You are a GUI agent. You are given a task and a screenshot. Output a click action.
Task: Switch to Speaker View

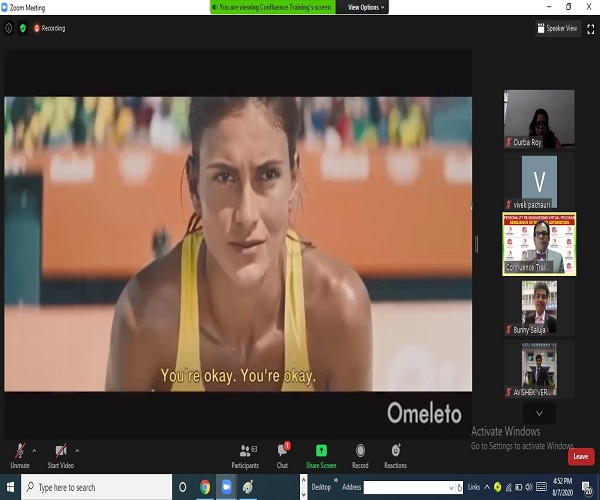coord(558,28)
